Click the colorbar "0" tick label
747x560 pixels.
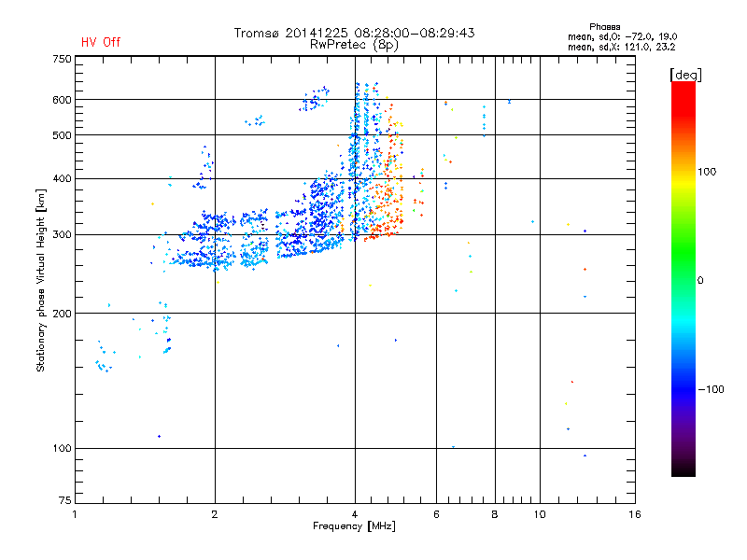(700, 281)
